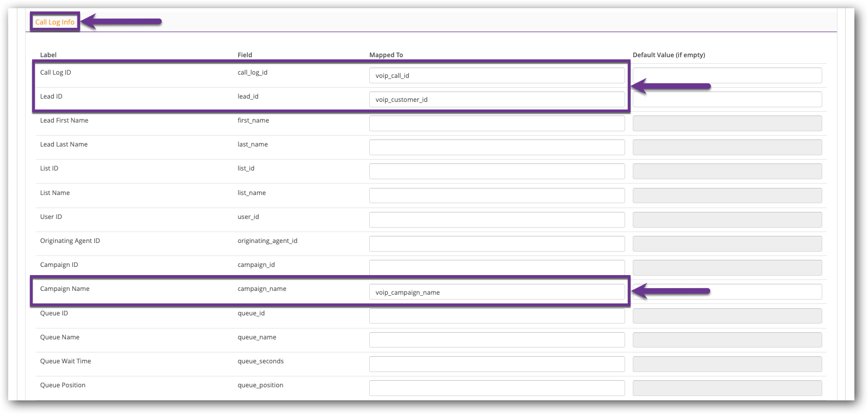This screenshot has height=414, width=868.
Task: Select the 'lead_id' field name
Action: click(x=248, y=96)
